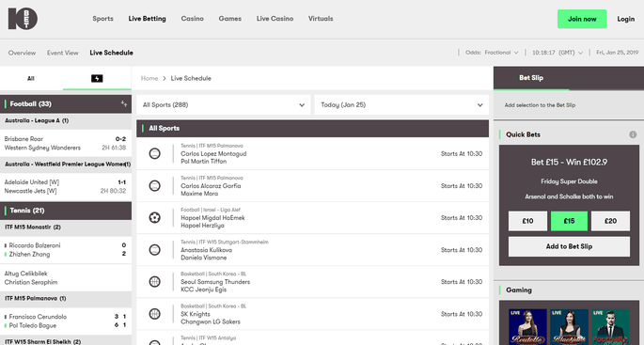The height and width of the screenshot is (345, 644).
Task: Click tennis ball icon for Carlos Lopez Montagud match
Action: (x=154, y=153)
